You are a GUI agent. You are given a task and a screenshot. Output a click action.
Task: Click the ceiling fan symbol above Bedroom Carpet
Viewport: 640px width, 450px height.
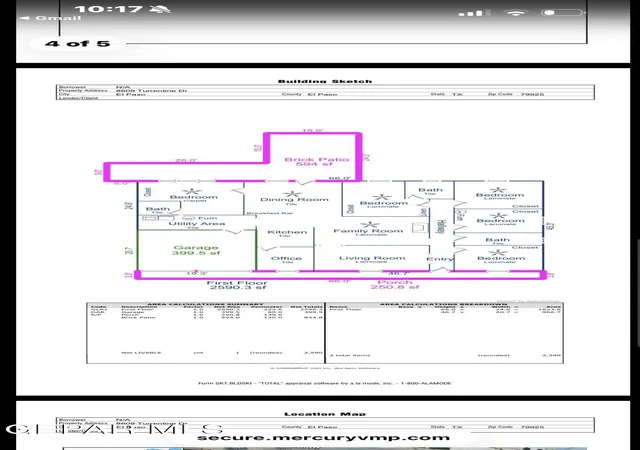[x=191, y=191]
